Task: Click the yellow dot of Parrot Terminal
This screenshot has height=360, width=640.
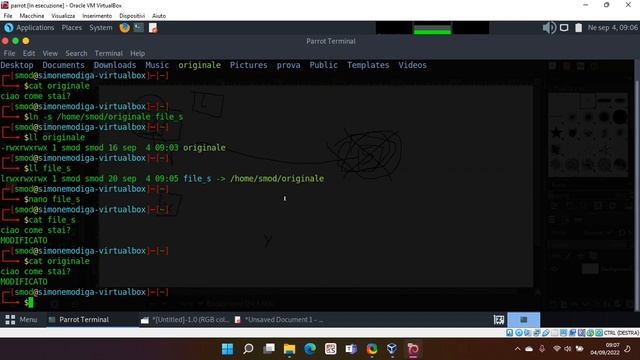Action: (26, 41)
